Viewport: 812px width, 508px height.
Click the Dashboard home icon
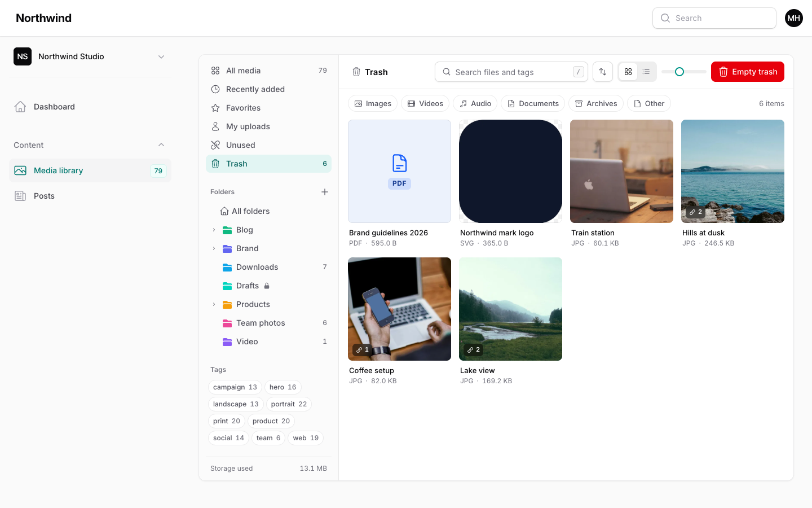tap(20, 107)
